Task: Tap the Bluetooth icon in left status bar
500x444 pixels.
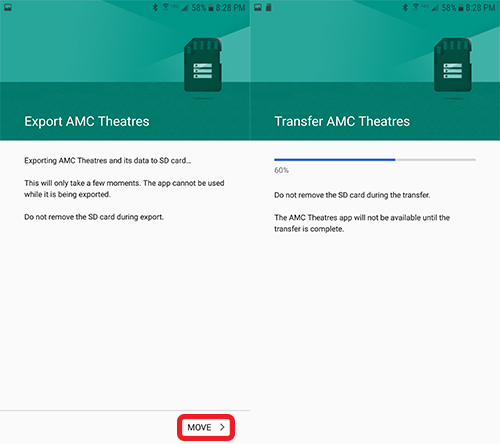Action: pos(155,7)
